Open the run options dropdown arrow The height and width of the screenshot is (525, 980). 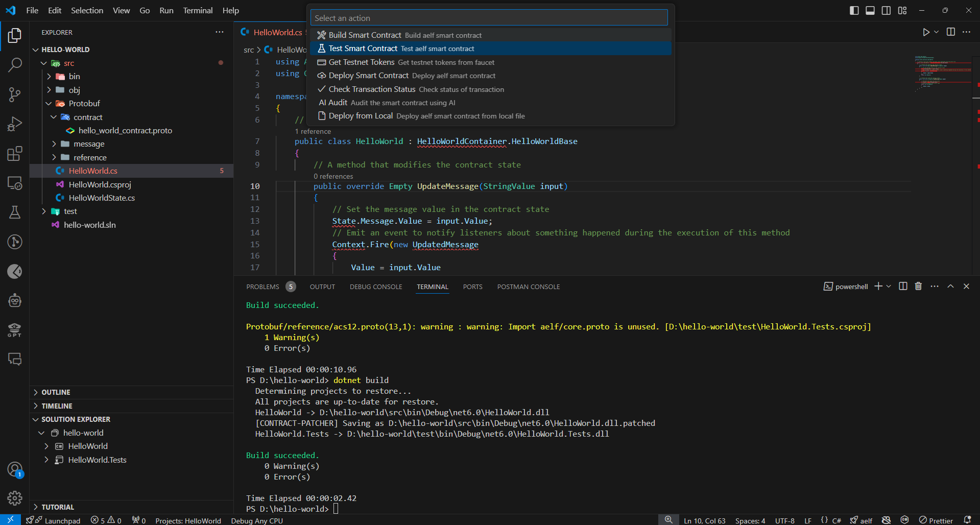(937, 32)
